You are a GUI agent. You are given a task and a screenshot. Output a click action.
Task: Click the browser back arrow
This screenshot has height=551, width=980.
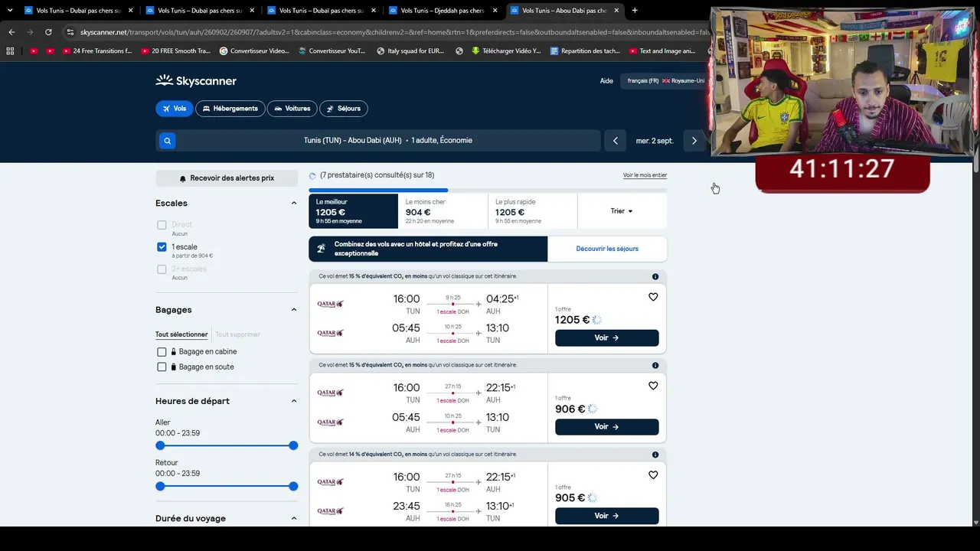click(x=11, y=32)
